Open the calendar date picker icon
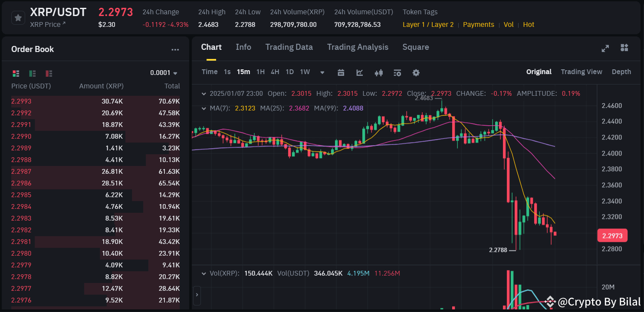This screenshot has height=312, width=644. 341,72
